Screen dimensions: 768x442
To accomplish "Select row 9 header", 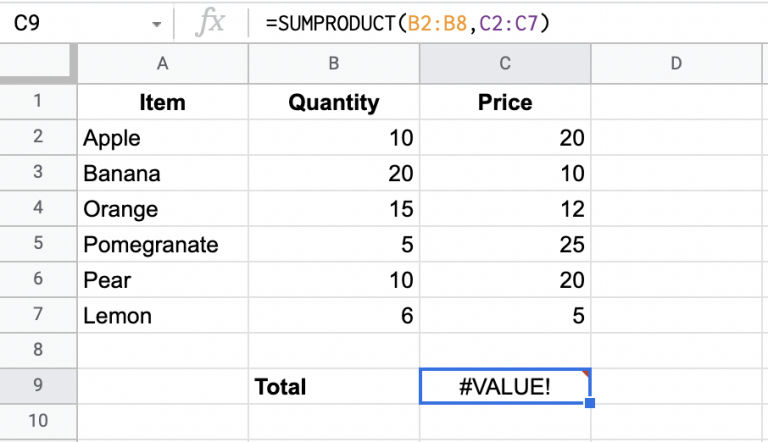I will (x=38, y=386).
